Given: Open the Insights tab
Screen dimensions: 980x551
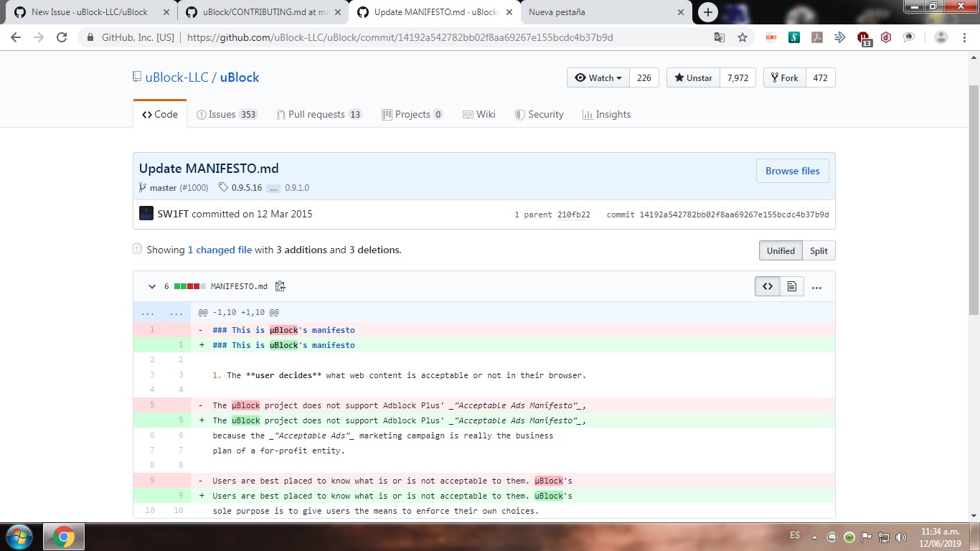Looking at the screenshot, I should pos(606,114).
